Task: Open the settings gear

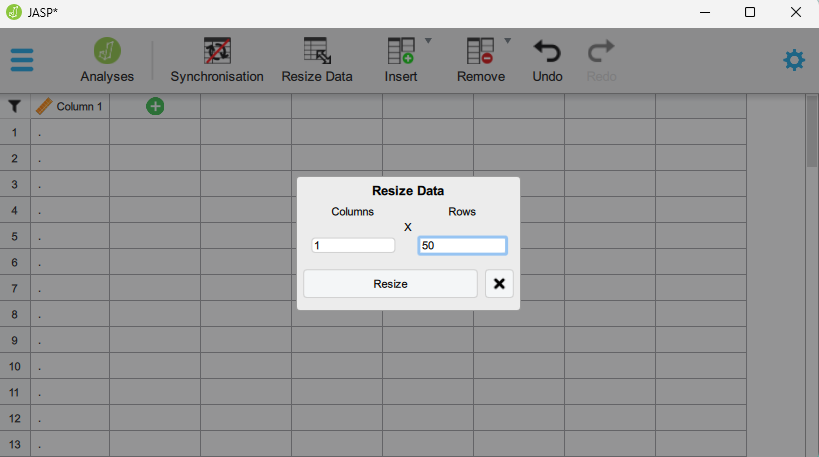Action: point(793,60)
